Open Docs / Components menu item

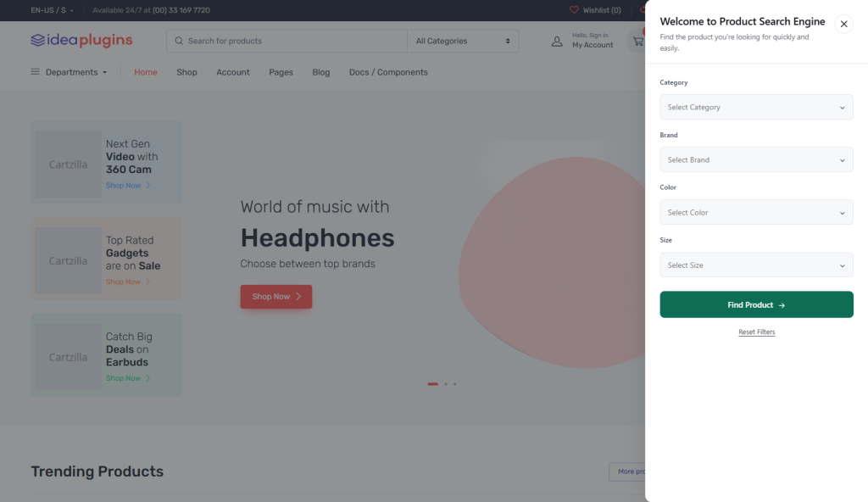click(x=388, y=72)
